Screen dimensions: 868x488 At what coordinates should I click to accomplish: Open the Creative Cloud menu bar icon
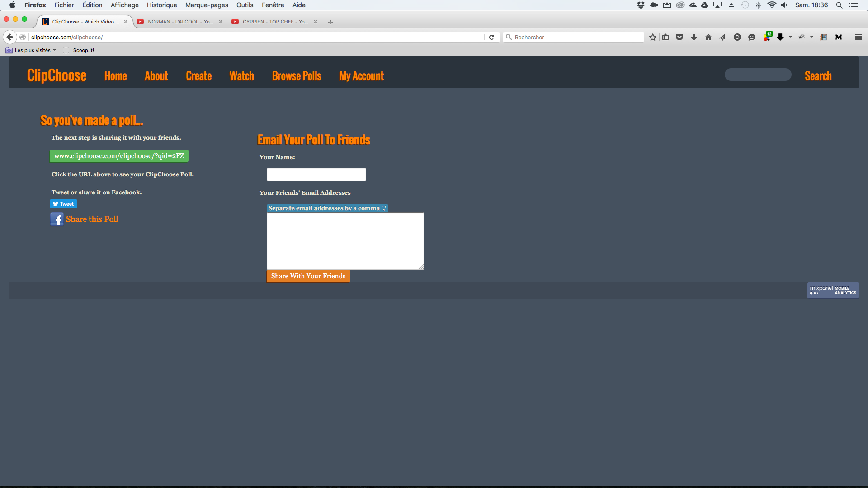[x=680, y=5]
